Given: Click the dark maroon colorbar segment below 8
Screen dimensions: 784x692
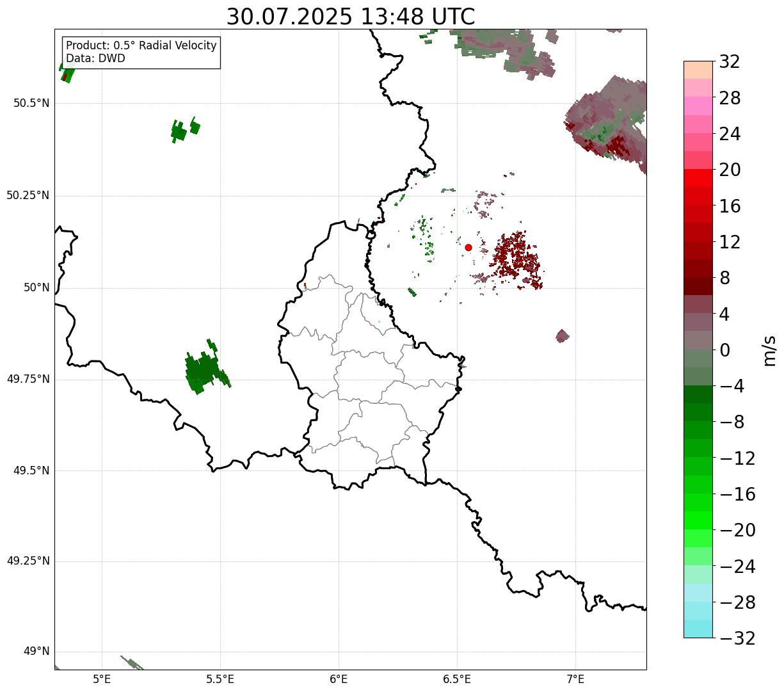Looking at the screenshot, I should pos(698,286).
